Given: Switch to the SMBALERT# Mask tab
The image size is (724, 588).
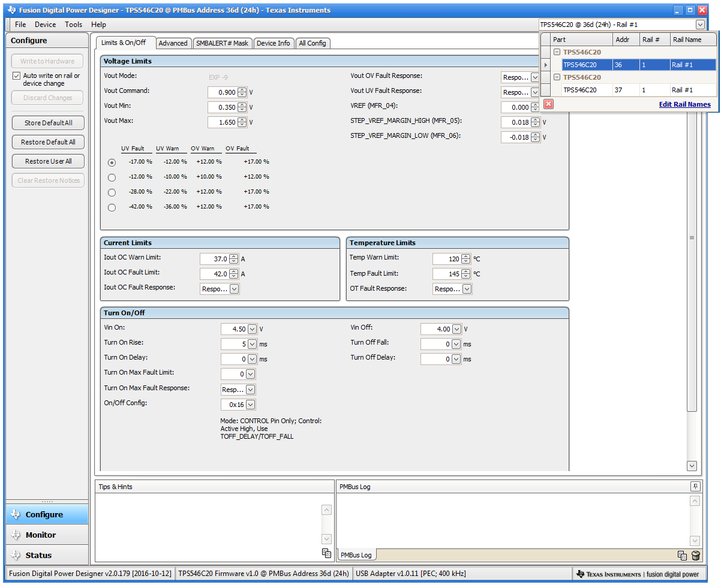Looking at the screenshot, I should [x=222, y=43].
